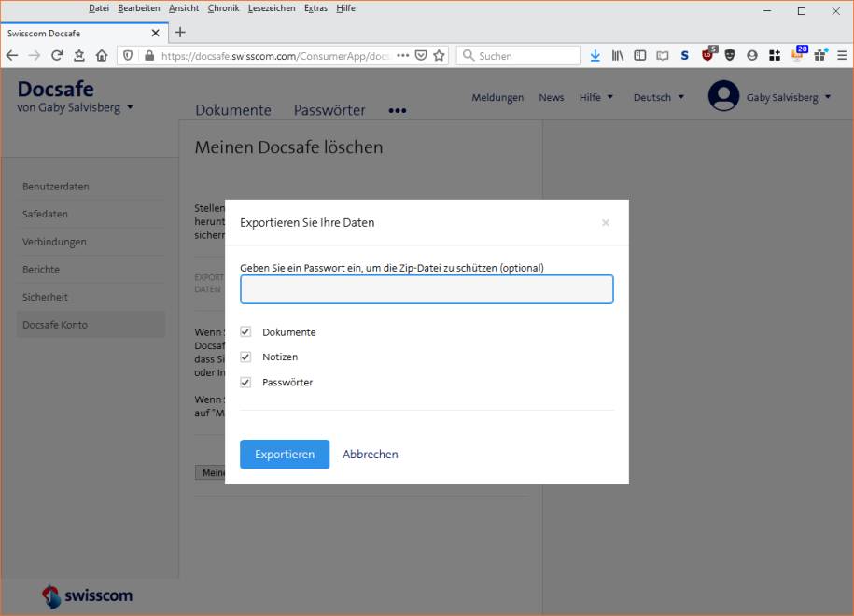
Task: Click the user profile avatar icon
Action: coord(723,96)
